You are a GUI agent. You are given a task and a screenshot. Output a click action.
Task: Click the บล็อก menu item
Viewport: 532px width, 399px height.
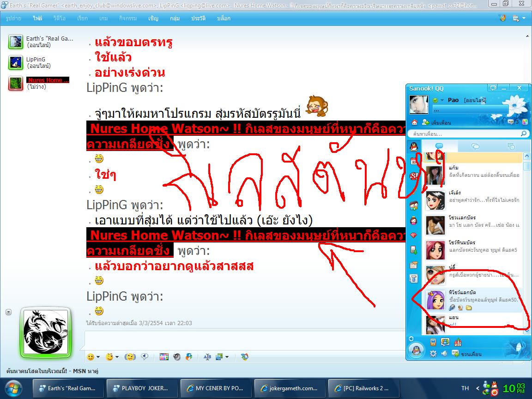pyautogui.click(x=224, y=18)
